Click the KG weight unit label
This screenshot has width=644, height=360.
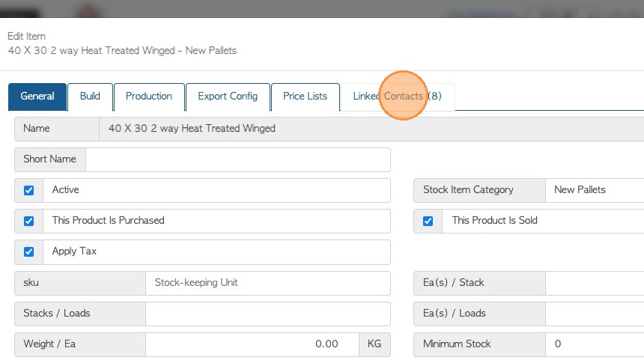coord(374,344)
